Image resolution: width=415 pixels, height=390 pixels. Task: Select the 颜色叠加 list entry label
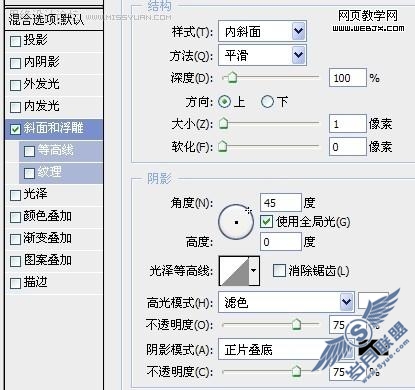point(48,216)
